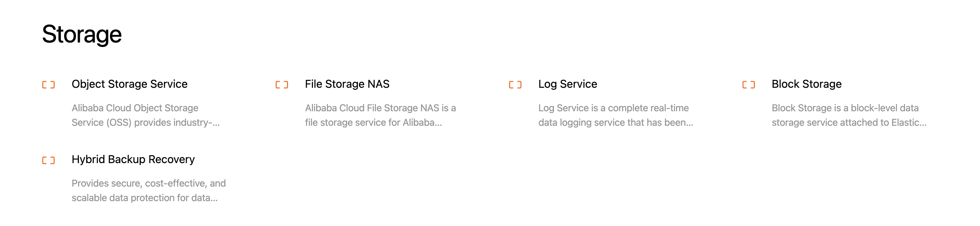Open the File Storage NAS title link
Screen dimensions: 980x226
click(x=347, y=84)
